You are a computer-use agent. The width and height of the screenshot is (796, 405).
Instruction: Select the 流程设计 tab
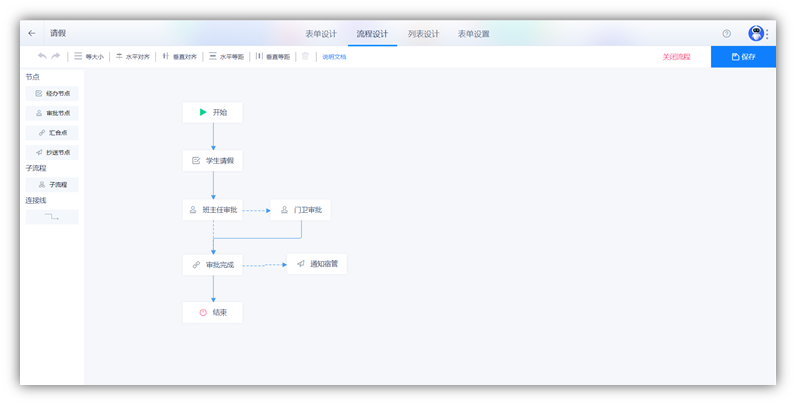[x=372, y=34]
